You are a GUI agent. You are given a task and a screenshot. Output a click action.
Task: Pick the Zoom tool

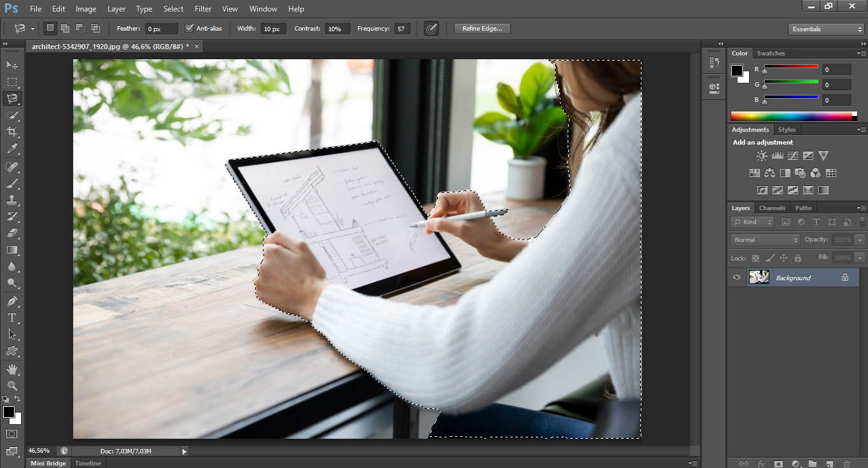(x=11, y=385)
